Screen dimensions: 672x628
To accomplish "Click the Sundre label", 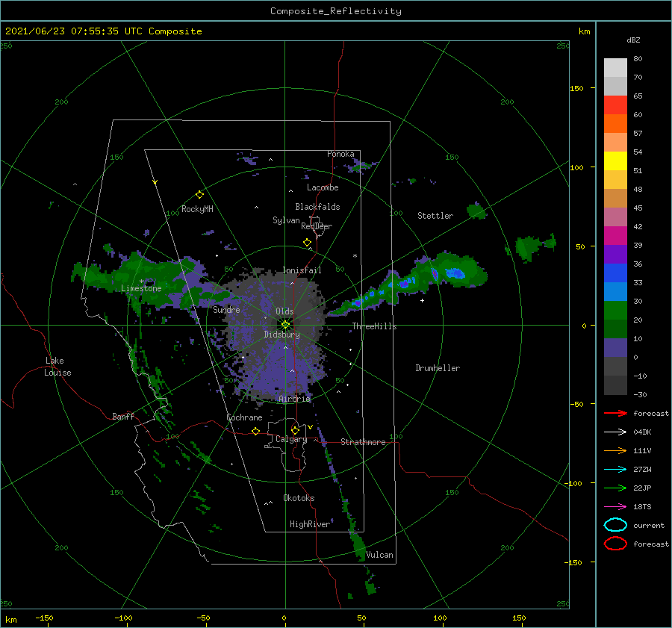I will tap(226, 309).
